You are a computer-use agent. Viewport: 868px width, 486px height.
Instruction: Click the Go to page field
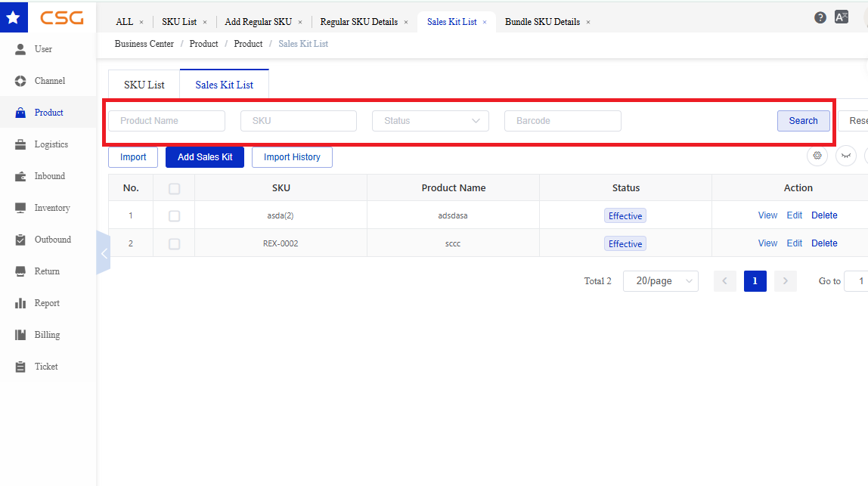click(x=857, y=281)
